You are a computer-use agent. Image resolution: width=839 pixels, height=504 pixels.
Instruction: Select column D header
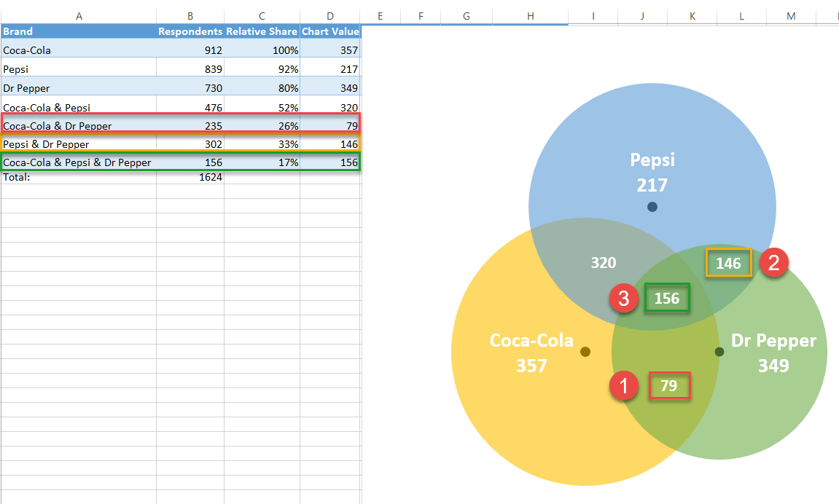(330, 15)
